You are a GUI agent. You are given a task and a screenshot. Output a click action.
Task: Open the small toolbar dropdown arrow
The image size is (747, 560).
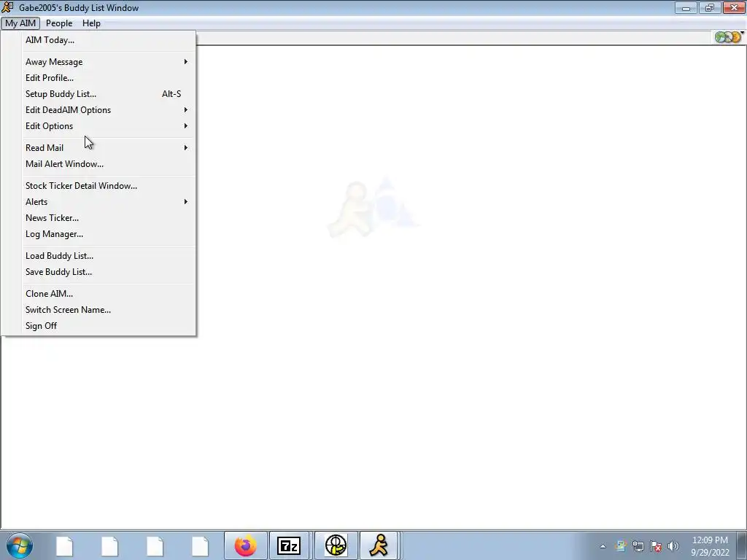[x=743, y=33]
